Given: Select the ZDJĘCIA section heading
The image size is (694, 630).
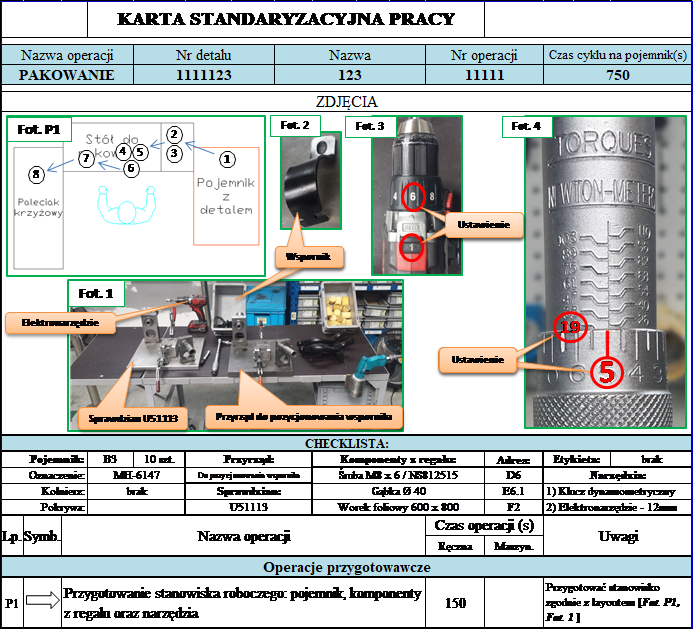Looking at the screenshot, I should [346, 101].
